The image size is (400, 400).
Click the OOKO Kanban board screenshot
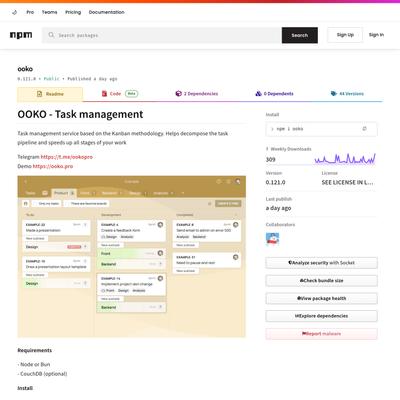click(132, 257)
